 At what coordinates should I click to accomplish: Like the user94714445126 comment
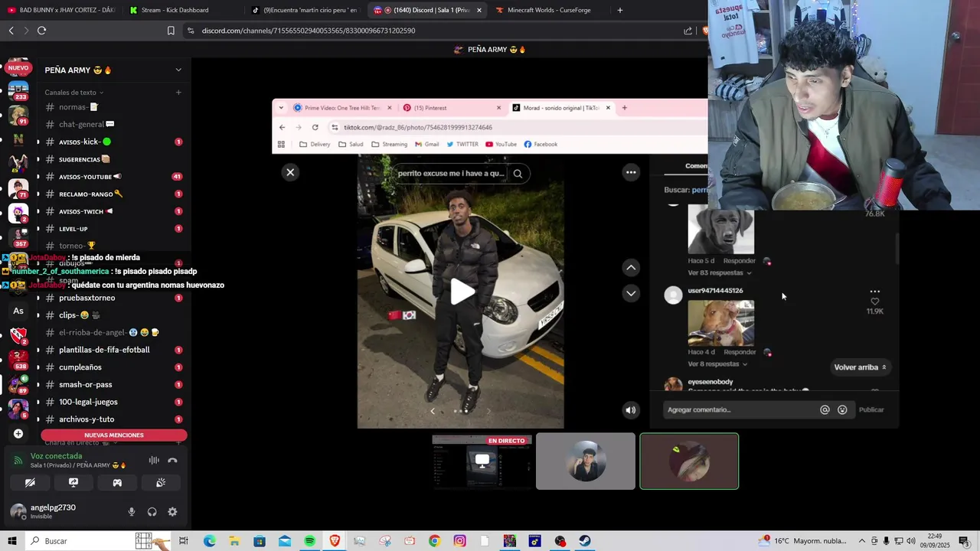875,302
